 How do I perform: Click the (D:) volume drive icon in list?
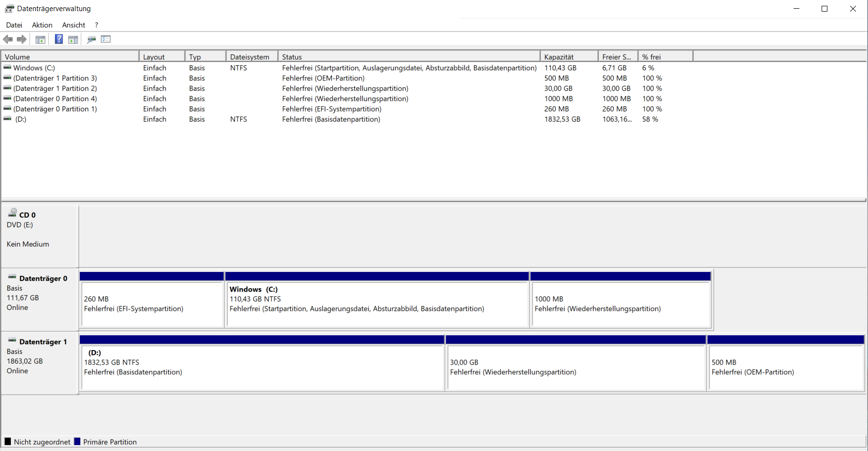tap(7, 119)
